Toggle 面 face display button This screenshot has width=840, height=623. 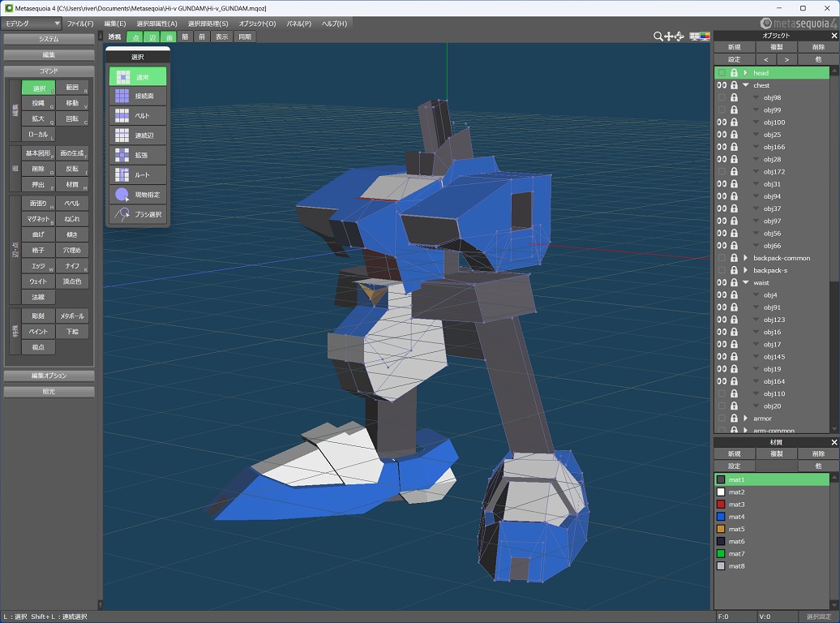169,37
